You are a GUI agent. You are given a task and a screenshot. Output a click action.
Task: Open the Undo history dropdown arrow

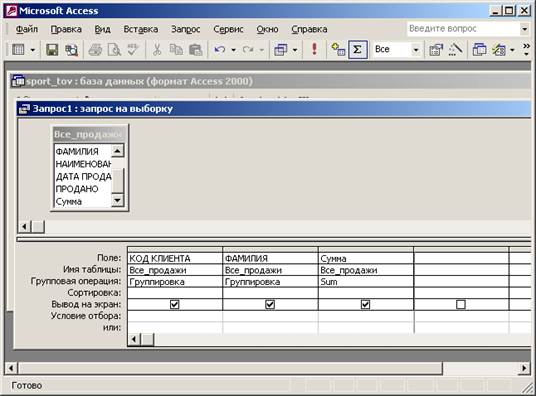233,50
